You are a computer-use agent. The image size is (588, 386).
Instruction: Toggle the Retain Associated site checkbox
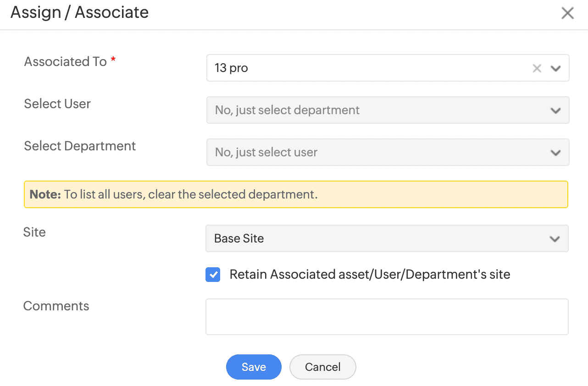213,275
